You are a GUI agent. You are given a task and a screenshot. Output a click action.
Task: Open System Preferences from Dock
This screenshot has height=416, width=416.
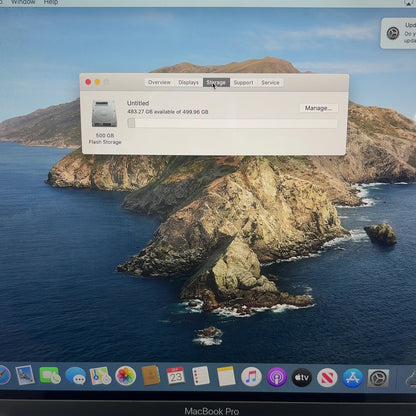coord(378,378)
